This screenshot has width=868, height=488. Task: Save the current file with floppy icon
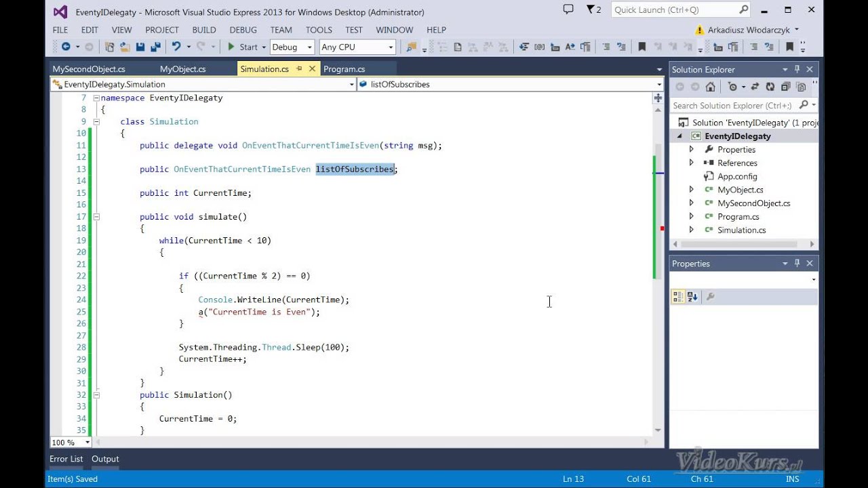click(x=140, y=47)
